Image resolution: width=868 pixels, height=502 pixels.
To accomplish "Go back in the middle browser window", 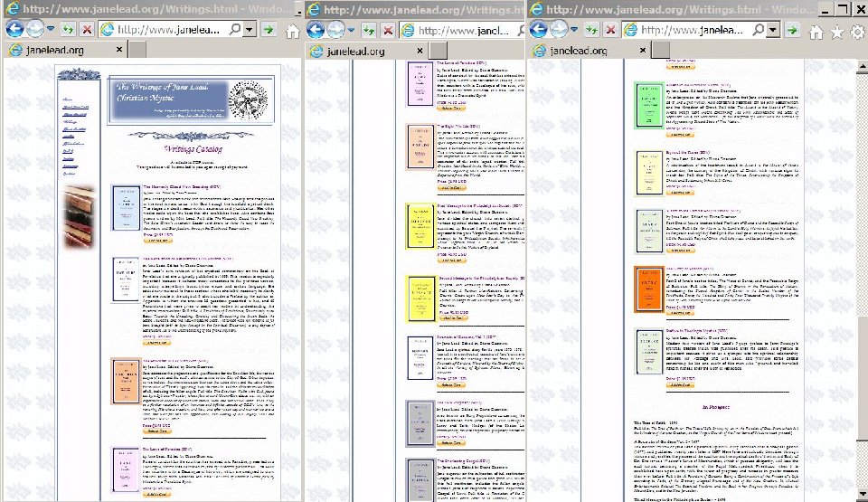I will [x=316, y=30].
